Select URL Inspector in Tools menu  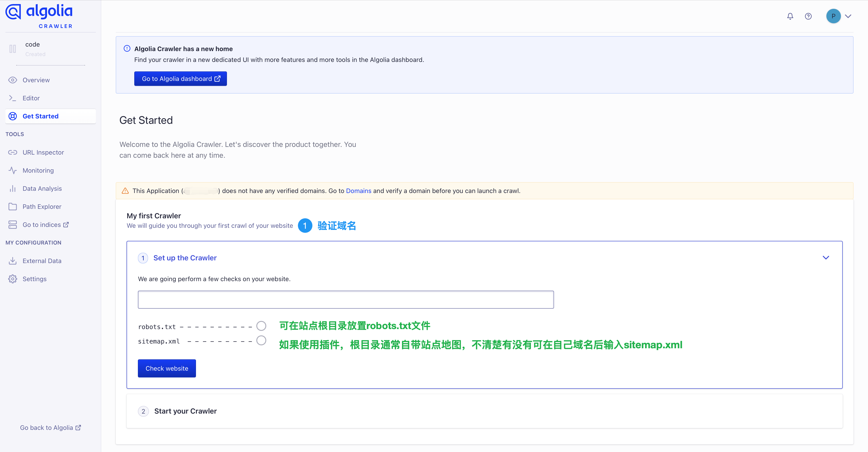point(43,153)
